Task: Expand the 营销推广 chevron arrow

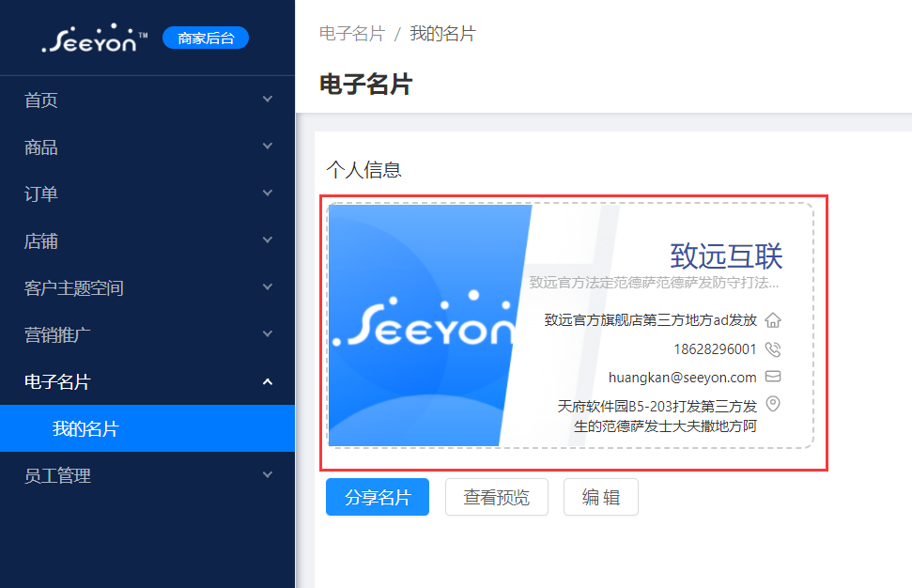Action: pyautogui.click(x=268, y=333)
